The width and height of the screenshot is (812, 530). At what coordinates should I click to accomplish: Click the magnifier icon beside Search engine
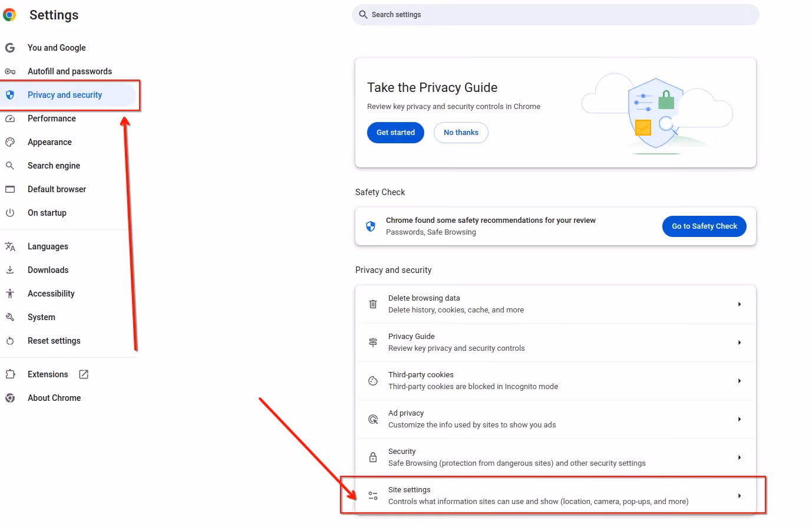pos(10,166)
